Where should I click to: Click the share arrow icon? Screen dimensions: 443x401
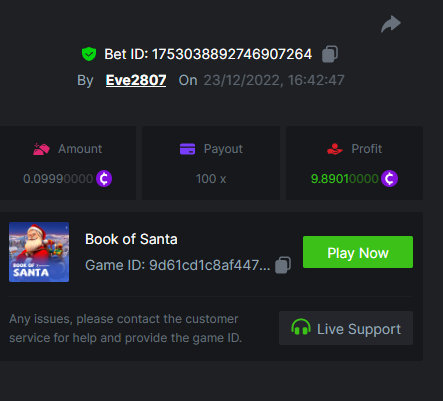pos(391,24)
